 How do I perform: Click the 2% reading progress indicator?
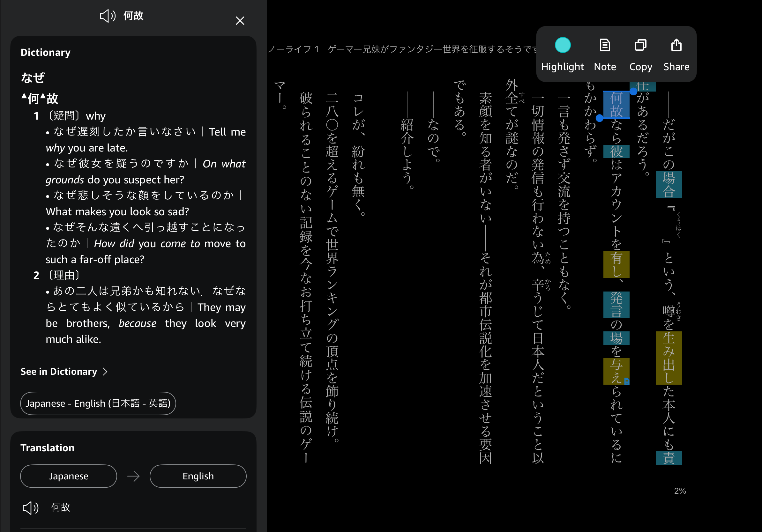click(680, 491)
